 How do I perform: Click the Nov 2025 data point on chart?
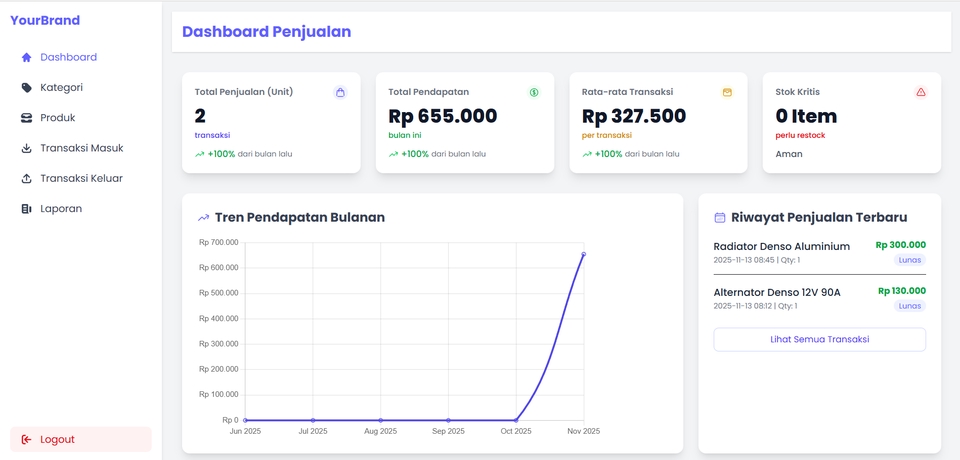[583, 254]
